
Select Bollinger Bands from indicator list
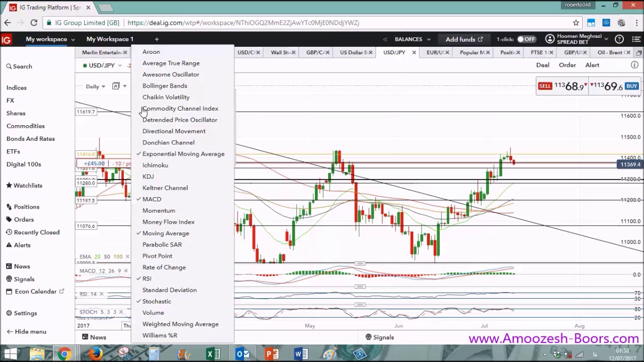(165, 86)
